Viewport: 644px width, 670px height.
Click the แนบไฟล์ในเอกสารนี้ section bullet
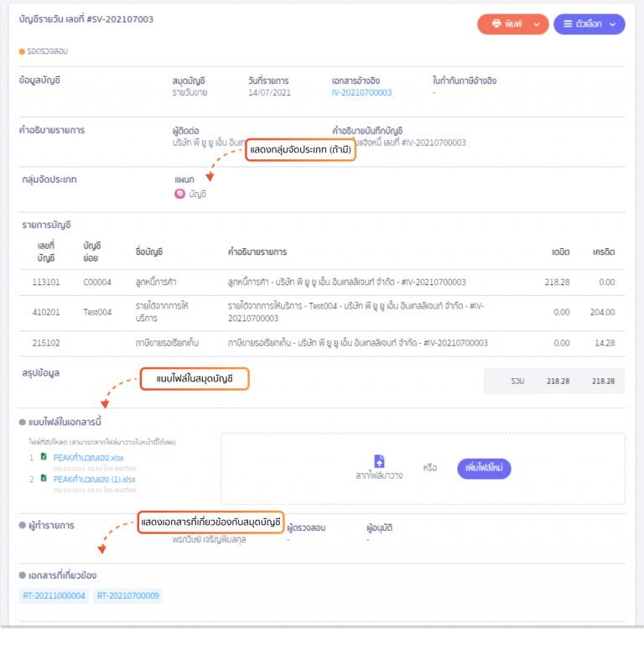22,422
